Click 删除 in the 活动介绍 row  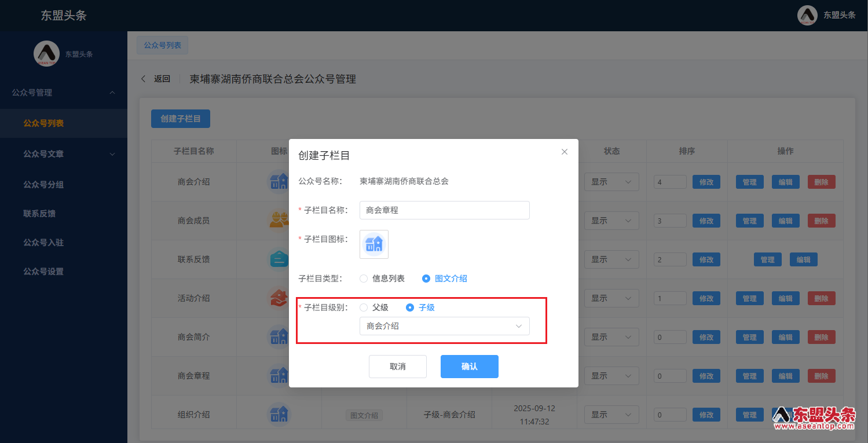pos(822,298)
